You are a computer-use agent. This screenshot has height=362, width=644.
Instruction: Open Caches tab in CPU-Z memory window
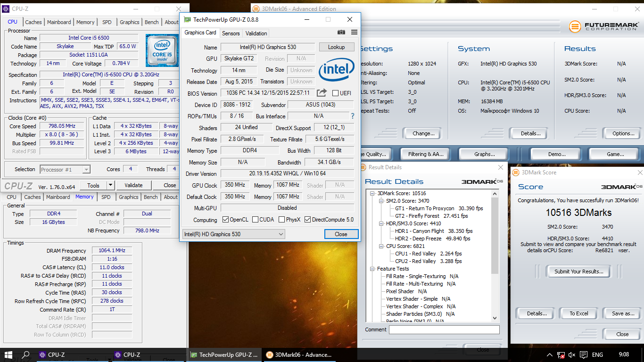pos(33,197)
